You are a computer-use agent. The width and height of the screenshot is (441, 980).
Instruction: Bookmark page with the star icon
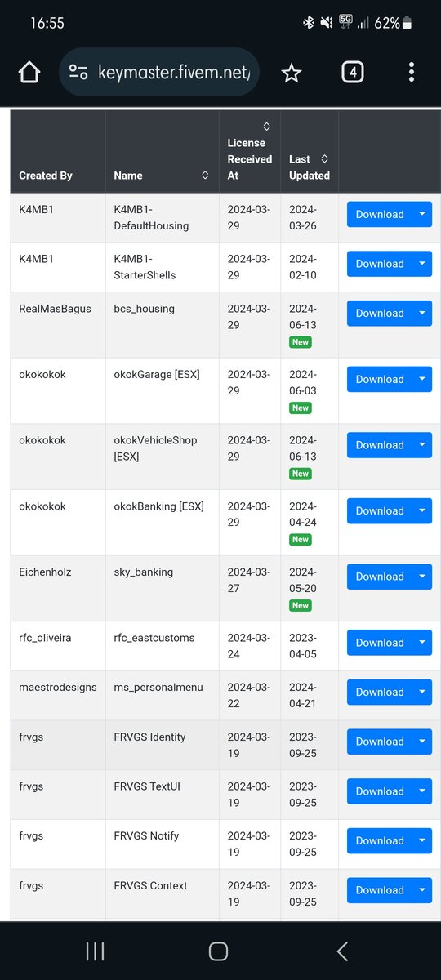tap(291, 73)
